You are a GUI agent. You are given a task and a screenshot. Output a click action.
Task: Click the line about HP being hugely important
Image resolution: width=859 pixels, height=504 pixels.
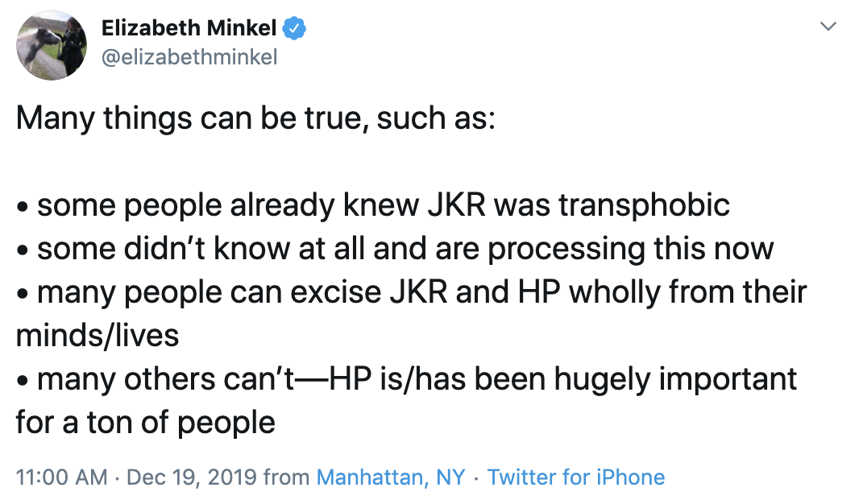(x=407, y=379)
